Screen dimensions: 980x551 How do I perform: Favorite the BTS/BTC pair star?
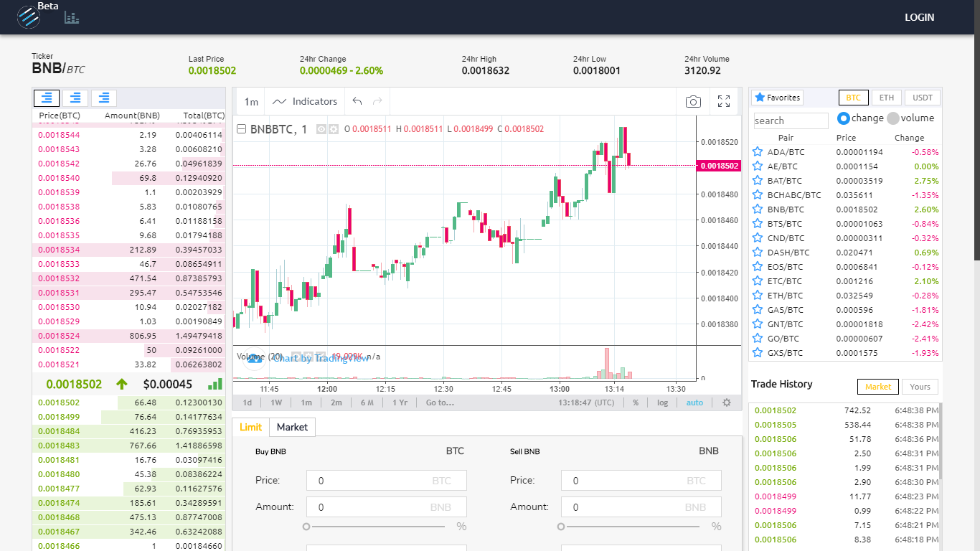(x=757, y=223)
